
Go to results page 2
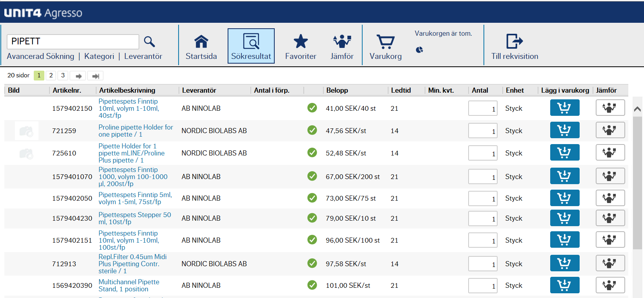(51, 75)
